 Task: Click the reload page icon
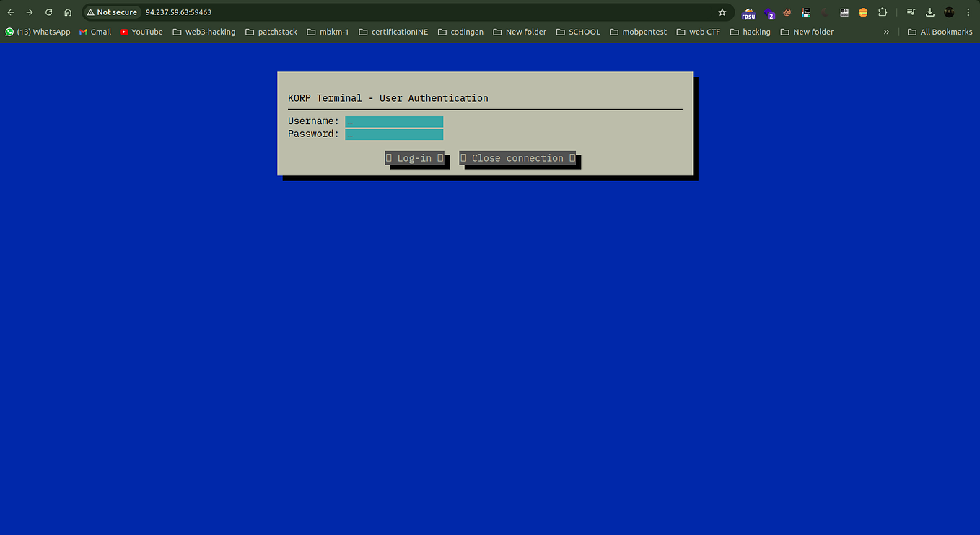pos(48,12)
